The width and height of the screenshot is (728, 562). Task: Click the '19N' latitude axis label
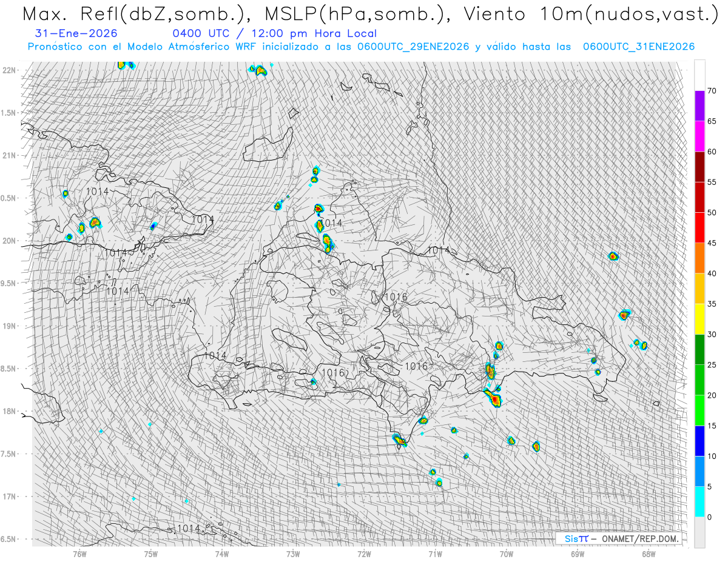pyautogui.click(x=9, y=326)
